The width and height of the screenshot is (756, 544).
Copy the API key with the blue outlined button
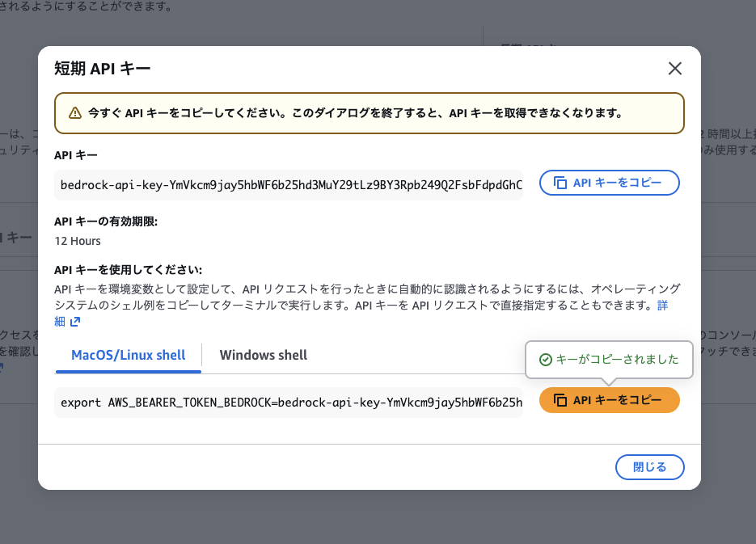pyautogui.click(x=610, y=183)
